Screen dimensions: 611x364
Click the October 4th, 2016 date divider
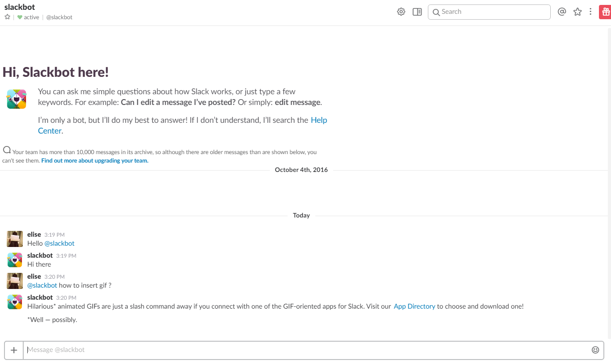tap(301, 170)
